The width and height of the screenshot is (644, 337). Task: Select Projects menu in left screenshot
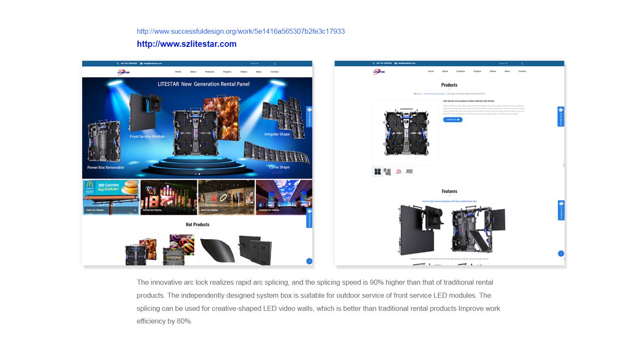point(227,72)
